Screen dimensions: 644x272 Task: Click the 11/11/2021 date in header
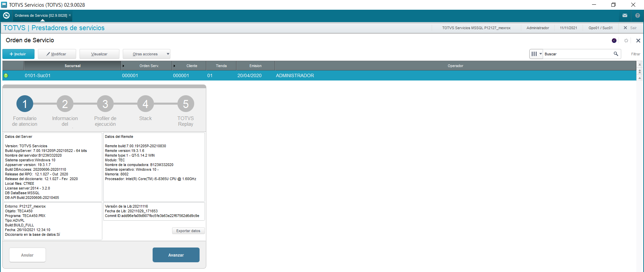point(569,28)
